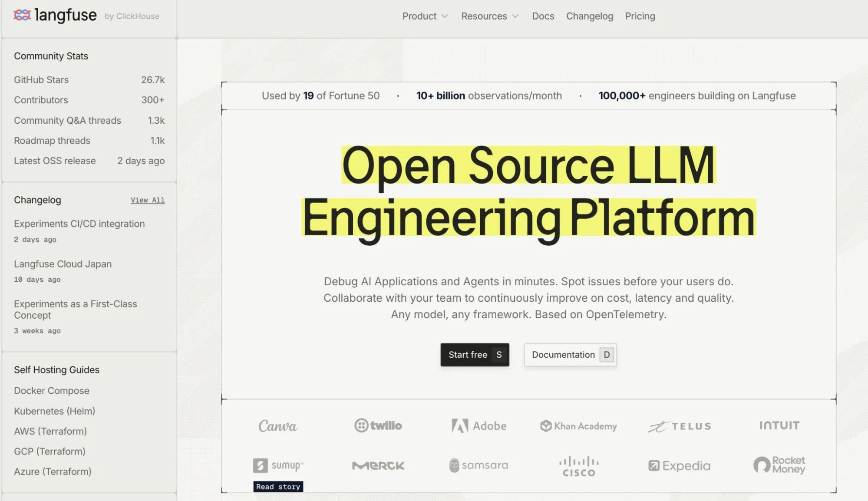Open the Expedia customer logo

pyautogui.click(x=679, y=466)
